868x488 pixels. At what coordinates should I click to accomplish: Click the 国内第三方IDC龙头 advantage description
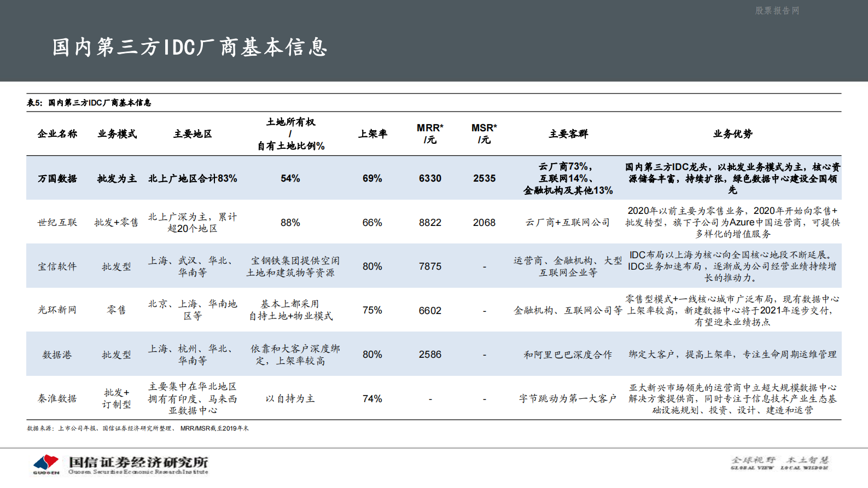click(733, 178)
